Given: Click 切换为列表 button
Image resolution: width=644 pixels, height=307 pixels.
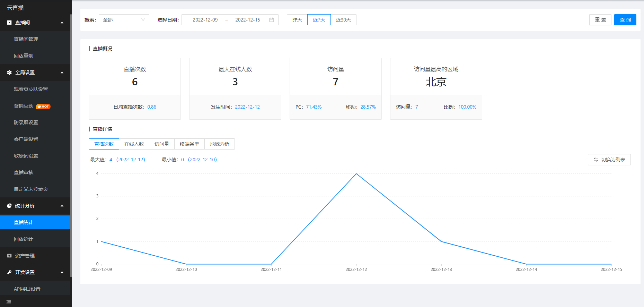Looking at the screenshot, I should (609, 160).
